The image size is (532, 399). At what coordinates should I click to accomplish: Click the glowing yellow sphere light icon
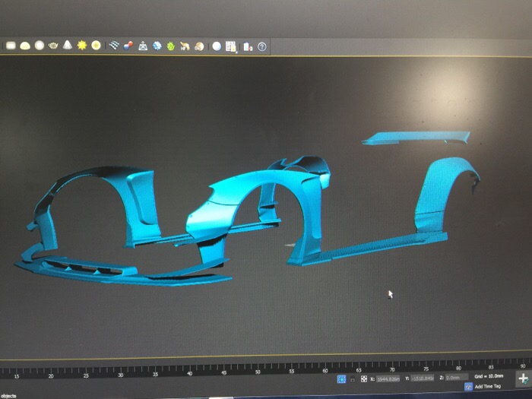[96, 45]
